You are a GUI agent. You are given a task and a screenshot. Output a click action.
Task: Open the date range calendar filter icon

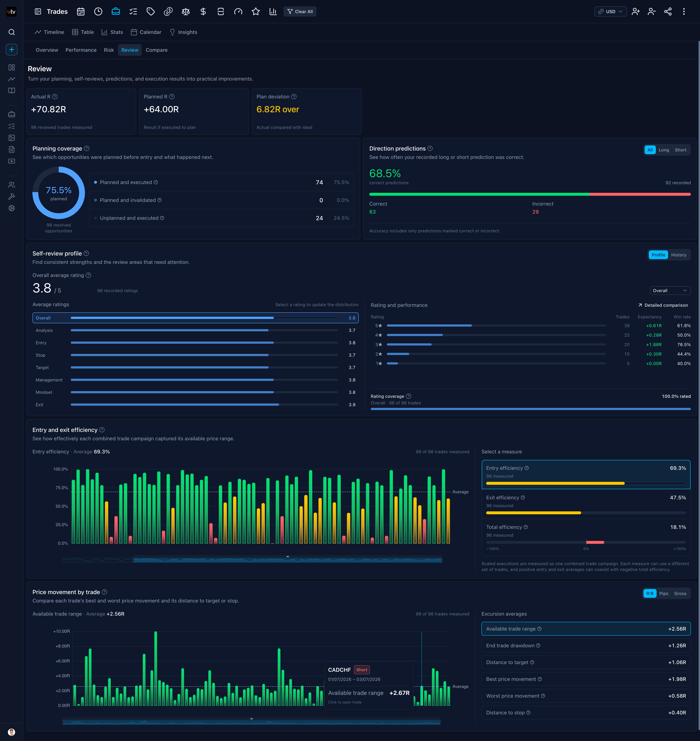pos(81,11)
